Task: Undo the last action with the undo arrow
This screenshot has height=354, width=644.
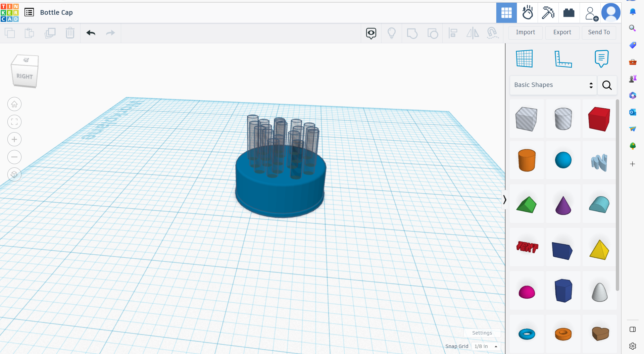Action: [x=91, y=33]
